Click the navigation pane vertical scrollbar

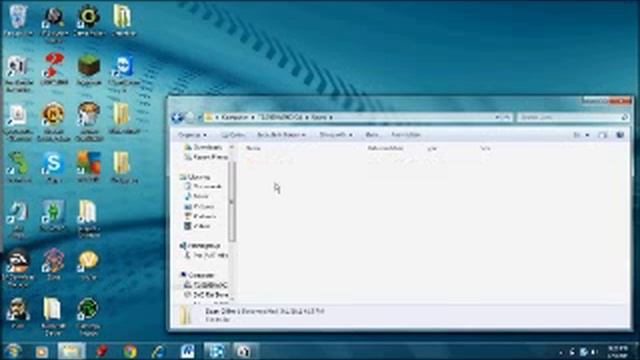[x=232, y=202]
